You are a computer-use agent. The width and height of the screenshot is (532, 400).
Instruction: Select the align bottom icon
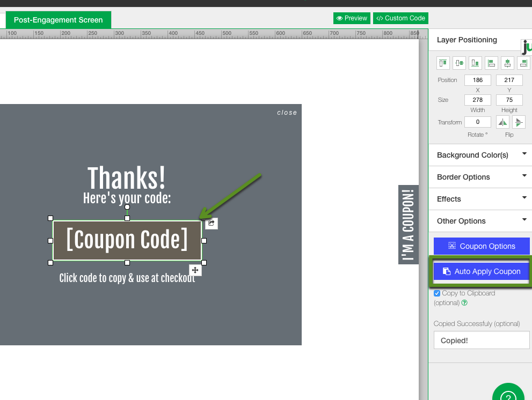475,63
